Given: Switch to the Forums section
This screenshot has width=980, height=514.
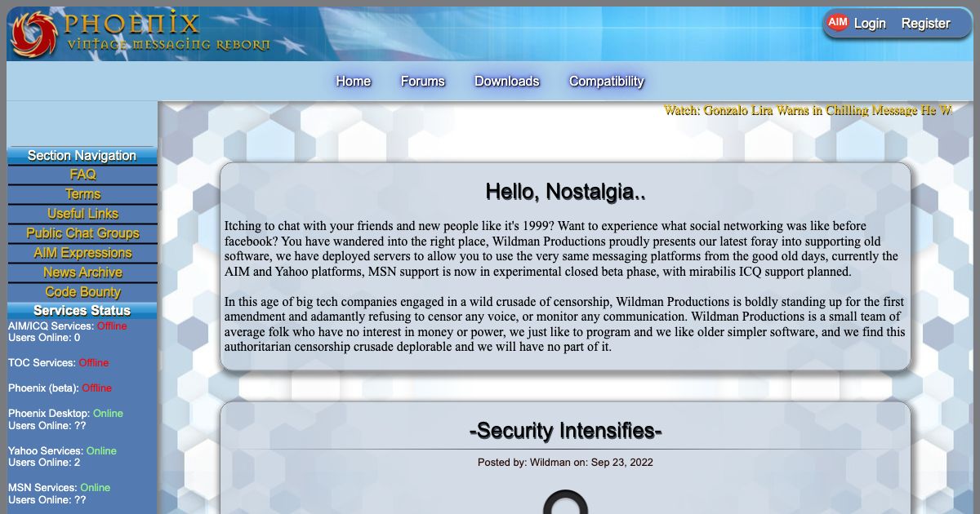Looking at the screenshot, I should pos(422,81).
